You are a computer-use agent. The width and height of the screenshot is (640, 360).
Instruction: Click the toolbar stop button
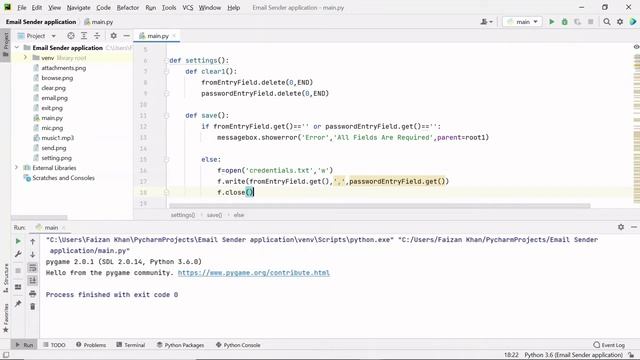point(590,22)
